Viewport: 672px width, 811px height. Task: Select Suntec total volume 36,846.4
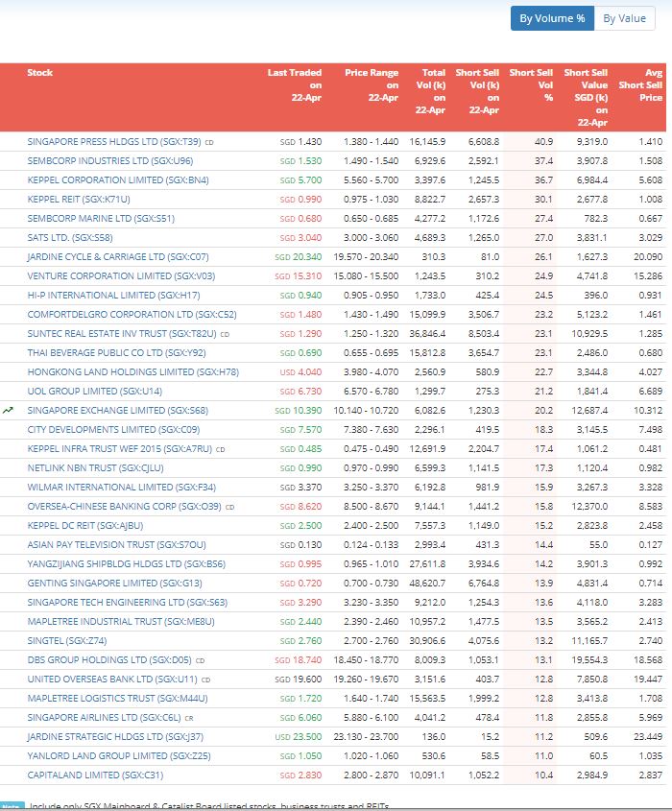tap(427, 334)
